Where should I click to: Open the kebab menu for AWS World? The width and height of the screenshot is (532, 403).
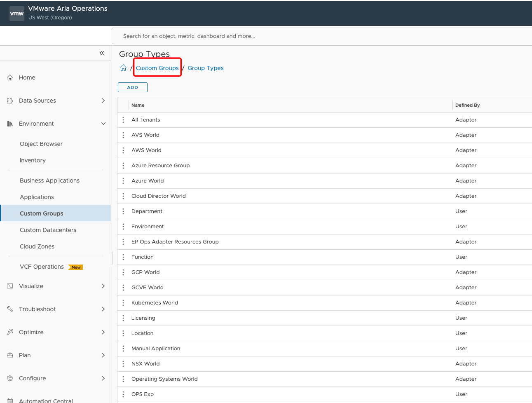(123, 150)
